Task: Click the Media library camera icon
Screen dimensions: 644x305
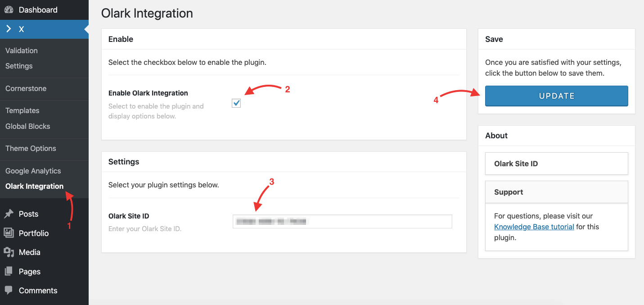Action: point(10,252)
